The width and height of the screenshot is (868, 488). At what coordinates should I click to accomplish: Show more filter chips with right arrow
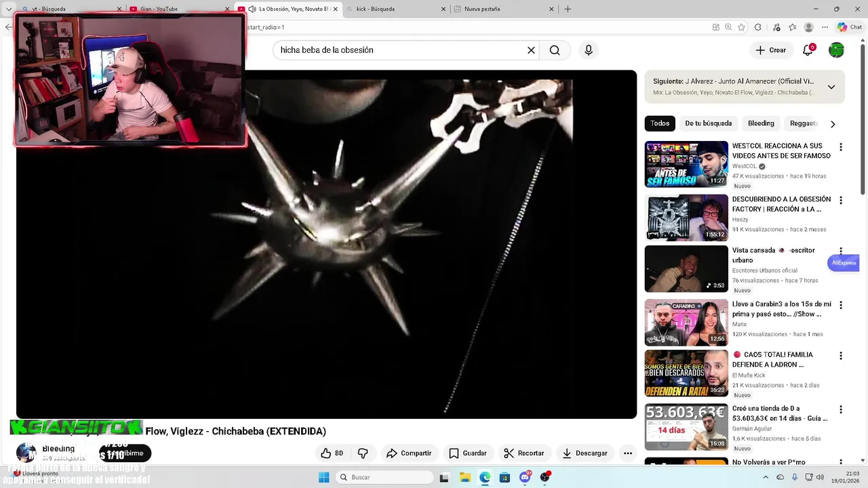coord(833,124)
